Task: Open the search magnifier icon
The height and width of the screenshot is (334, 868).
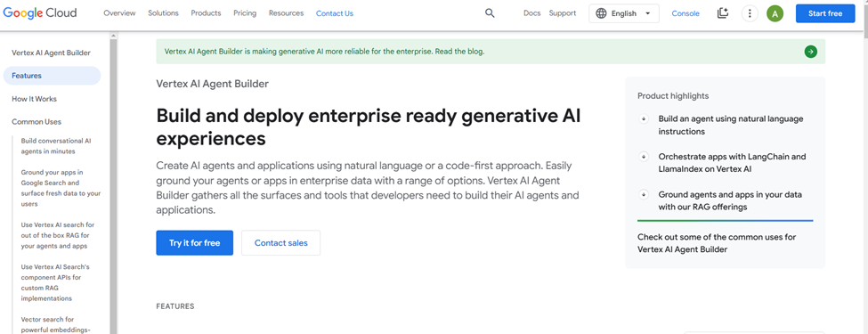Action: coord(490,13)
